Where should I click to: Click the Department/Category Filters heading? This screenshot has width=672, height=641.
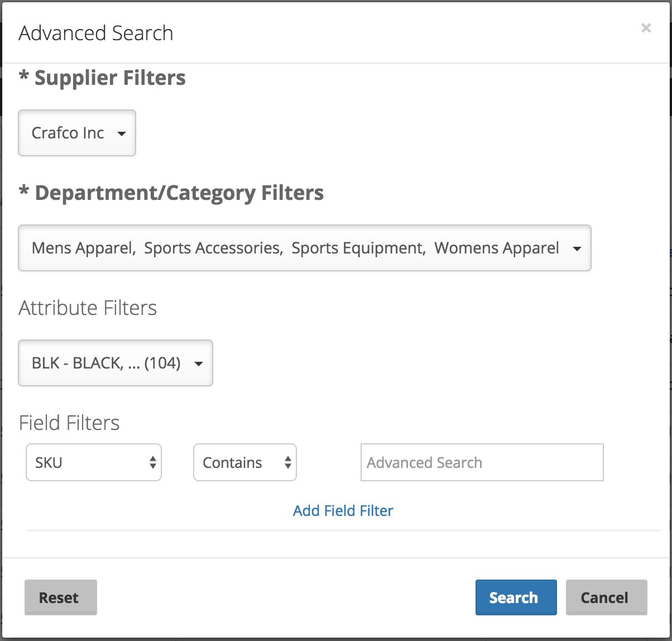[x=171, y=193]
